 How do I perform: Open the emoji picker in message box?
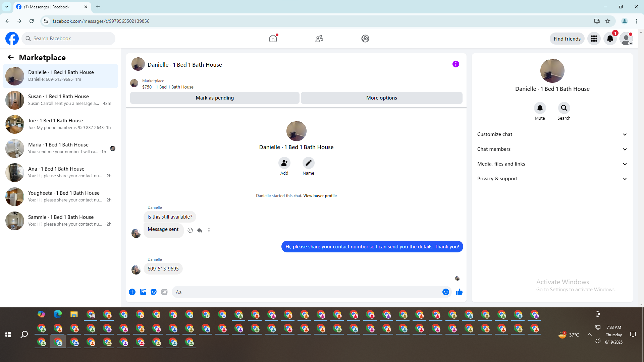tap(446, 292)
